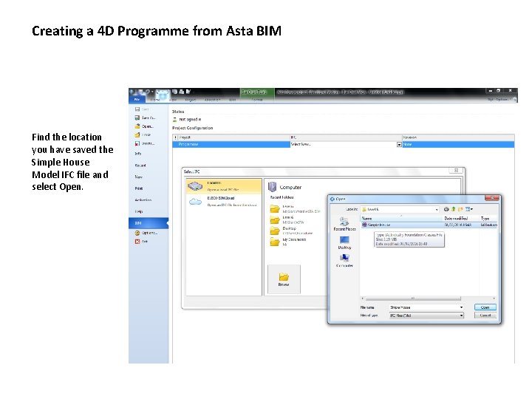Sort by the Type column header
This screenshot has width=532, height=399.
coord(488,219)
